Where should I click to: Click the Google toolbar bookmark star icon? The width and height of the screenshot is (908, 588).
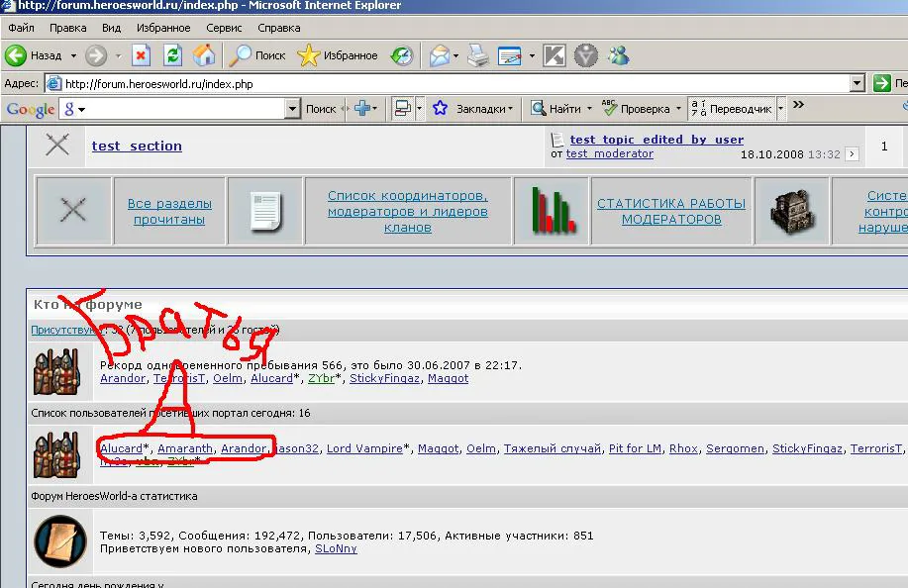click(440, 108)
